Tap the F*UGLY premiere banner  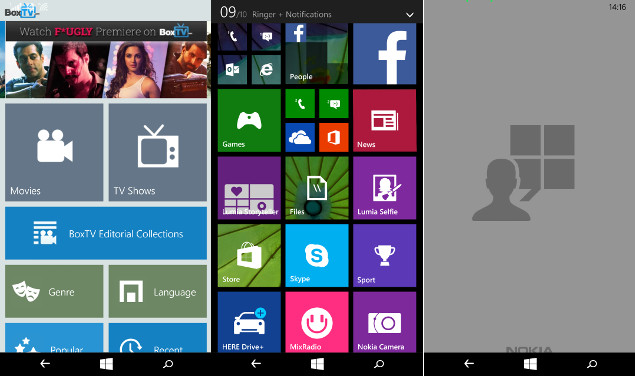[x=106, y=60]
